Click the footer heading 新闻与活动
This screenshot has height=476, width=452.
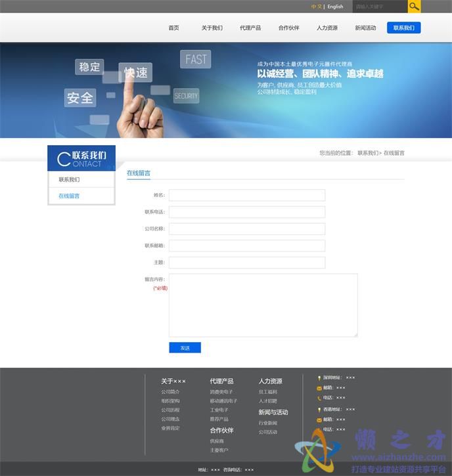pos(273,412)
